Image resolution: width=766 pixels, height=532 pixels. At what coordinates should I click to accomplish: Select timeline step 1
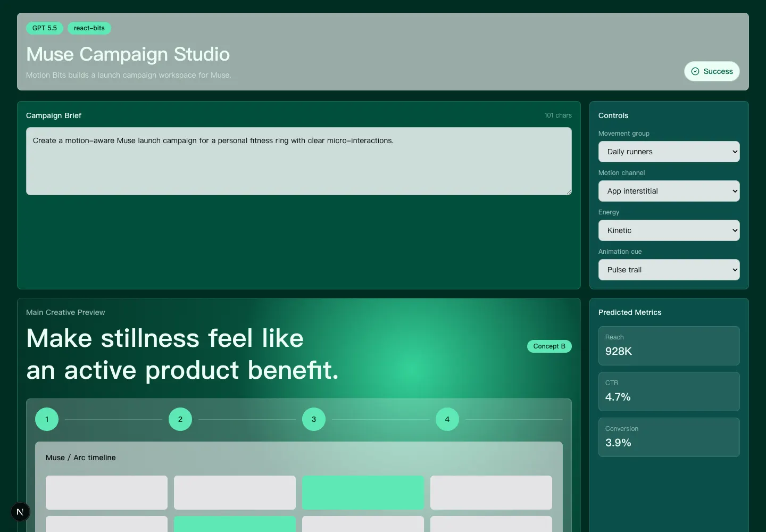[47, 419]
